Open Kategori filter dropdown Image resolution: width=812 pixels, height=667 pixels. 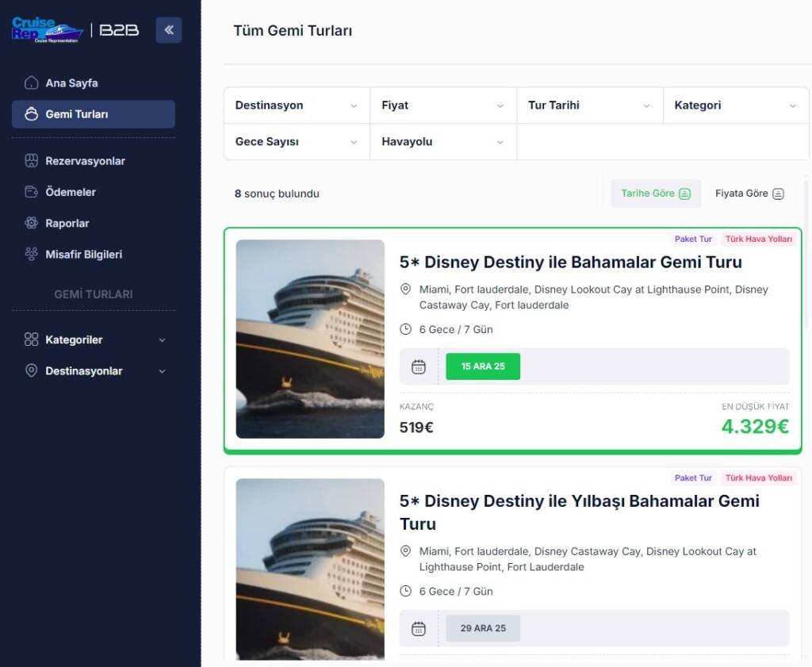tap(736, 105)
